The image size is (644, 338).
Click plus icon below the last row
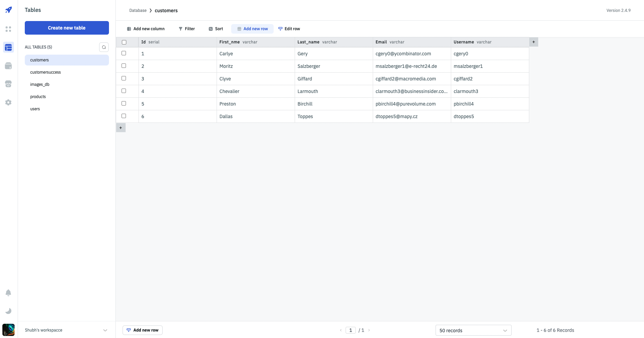pyautogui.click(x=121, y=128)
